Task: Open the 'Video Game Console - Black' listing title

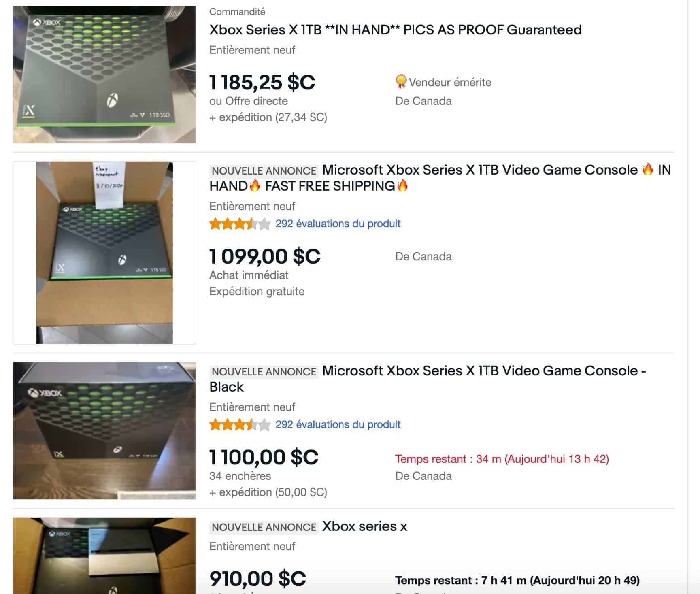Action: tap(428, 379)
